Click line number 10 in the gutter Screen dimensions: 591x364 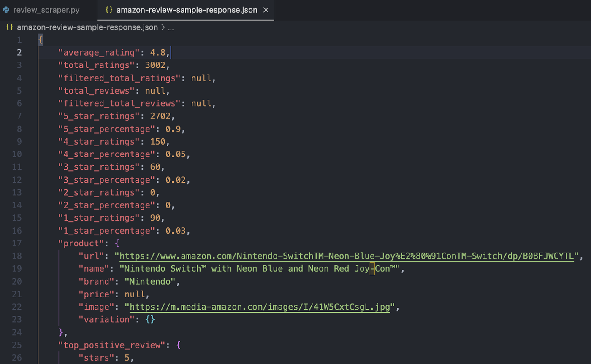coord(17,154)
